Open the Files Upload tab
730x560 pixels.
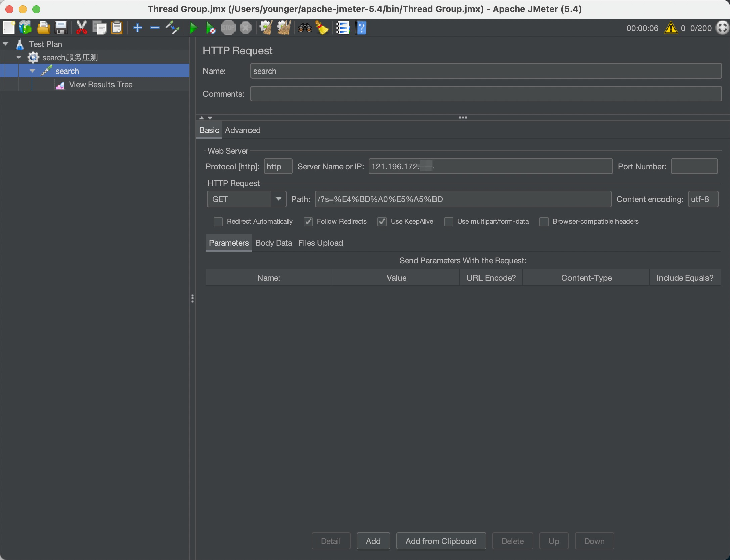(321, 243)
